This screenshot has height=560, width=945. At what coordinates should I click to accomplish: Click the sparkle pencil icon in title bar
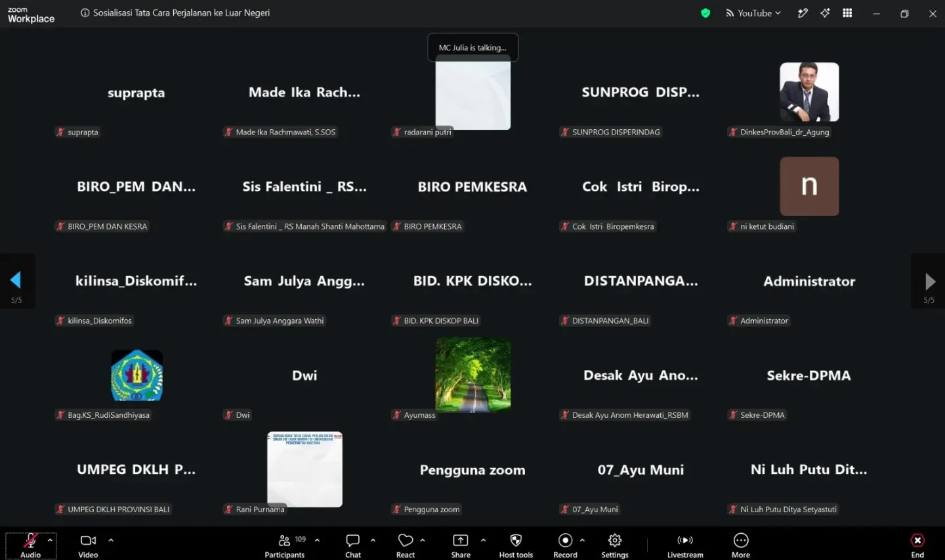point(802,13)
